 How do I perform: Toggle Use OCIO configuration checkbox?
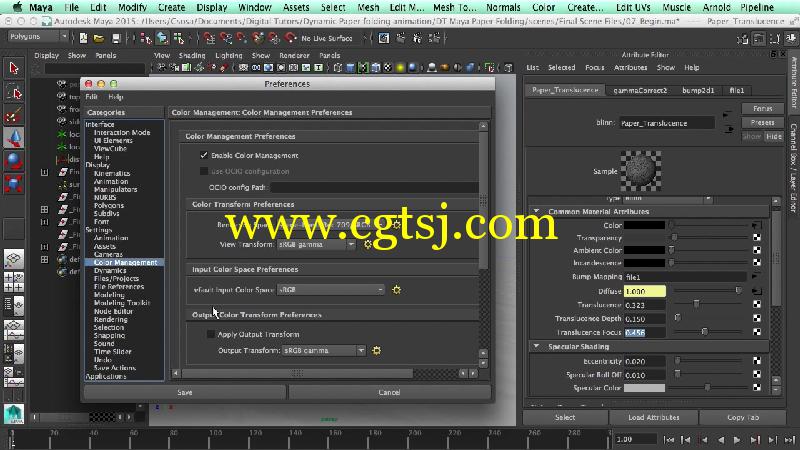pos(204,171)
